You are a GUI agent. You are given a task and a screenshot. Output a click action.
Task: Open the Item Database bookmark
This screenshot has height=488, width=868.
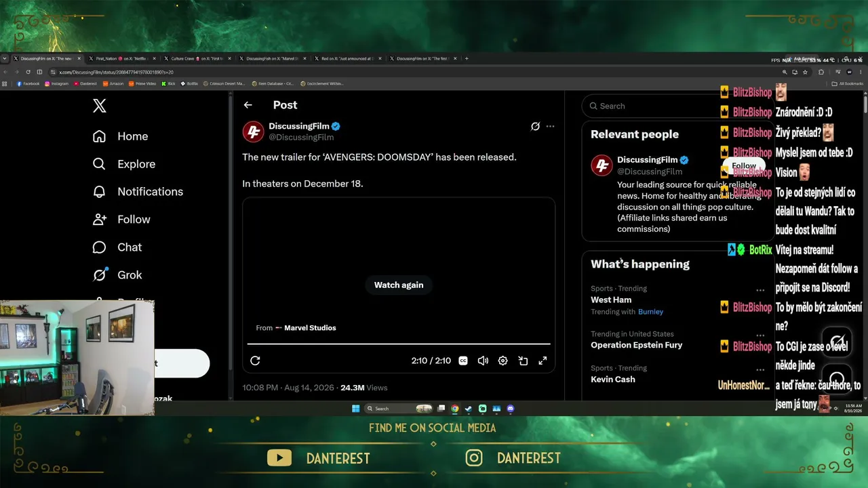[272, 83]
